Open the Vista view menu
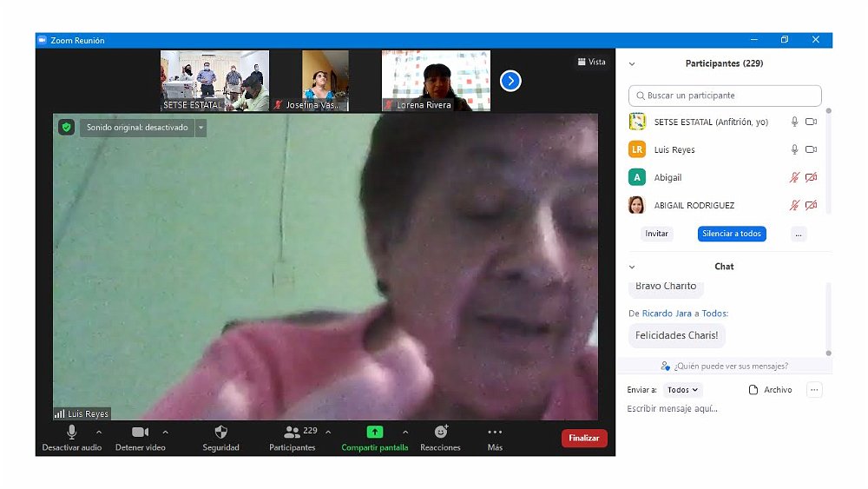 point(592,62)
